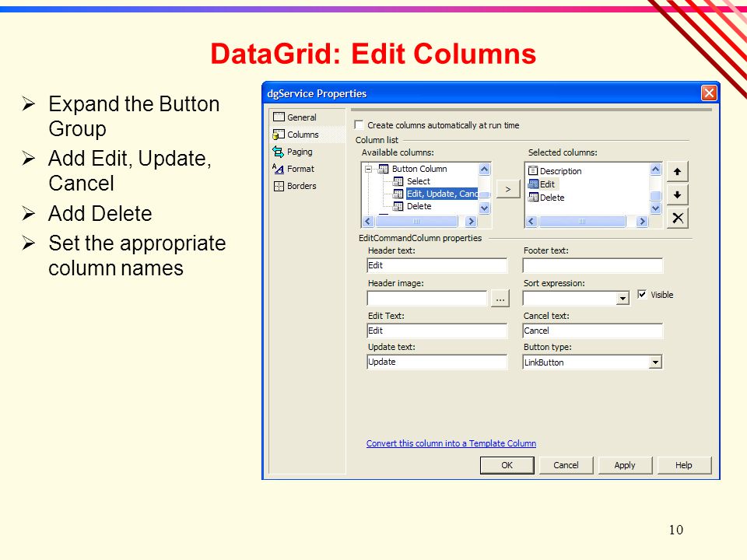
Task: Click the Delete icon in available columns
Action: [x=398, y=206]
